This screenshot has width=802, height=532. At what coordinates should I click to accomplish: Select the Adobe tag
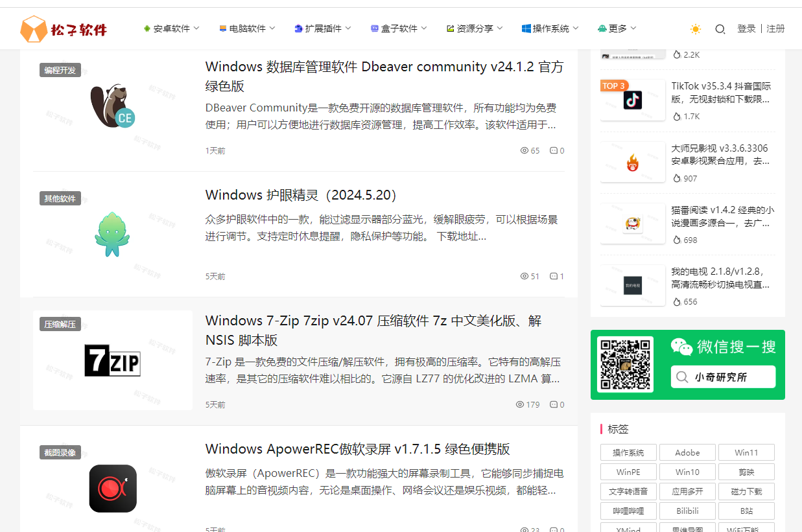pyautogui.click(x=687, y=452)
